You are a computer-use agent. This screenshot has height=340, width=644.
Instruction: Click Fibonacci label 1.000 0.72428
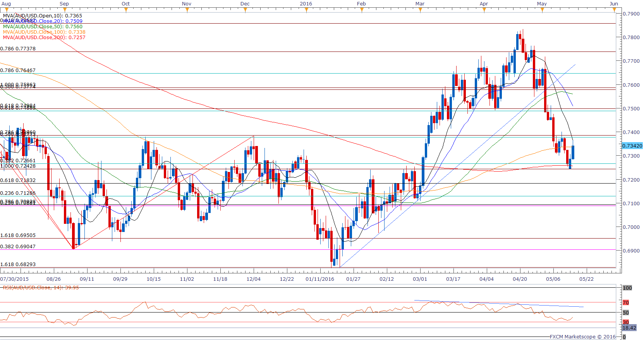18,166
